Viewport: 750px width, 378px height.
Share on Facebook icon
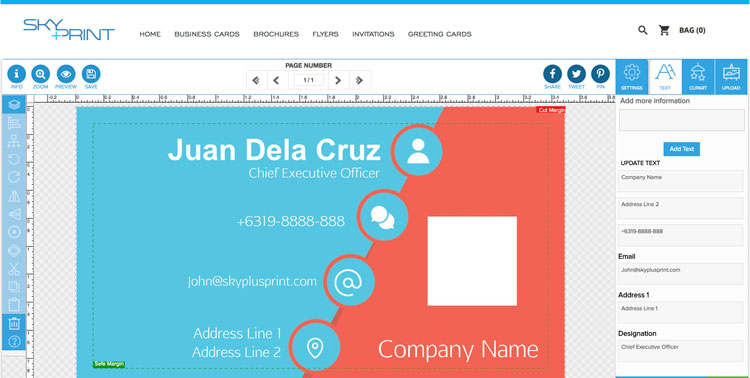tap(552, 74)
